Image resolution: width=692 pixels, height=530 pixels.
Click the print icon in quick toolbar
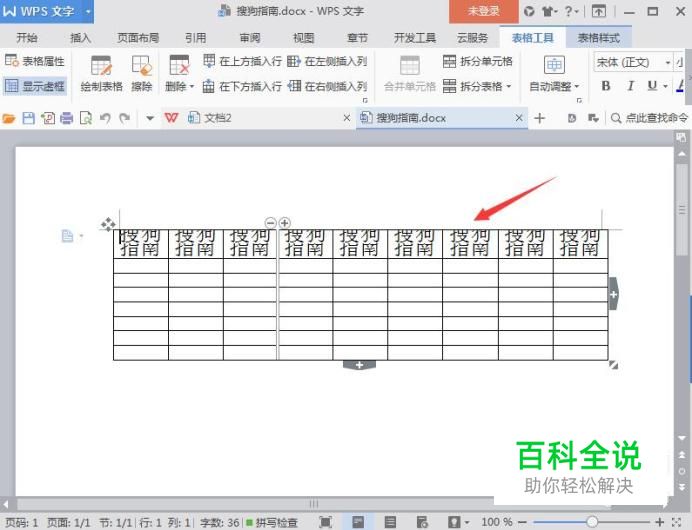click(66, 118)
